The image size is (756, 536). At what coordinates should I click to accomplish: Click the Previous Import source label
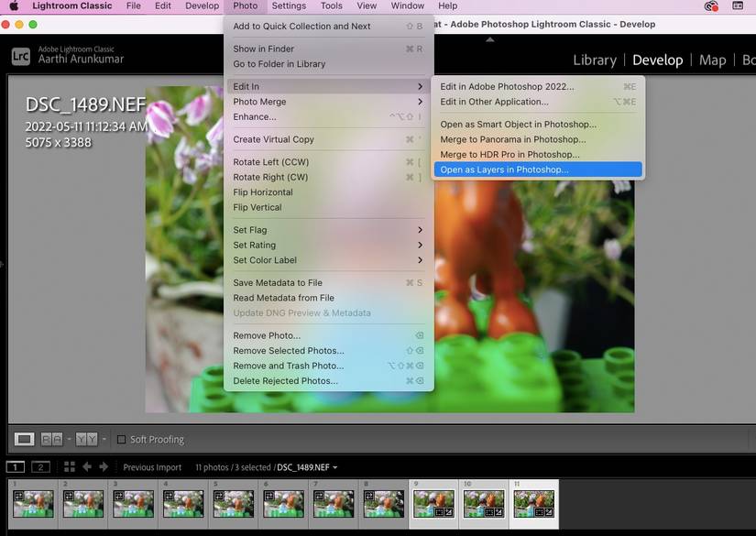click(152, 467)
